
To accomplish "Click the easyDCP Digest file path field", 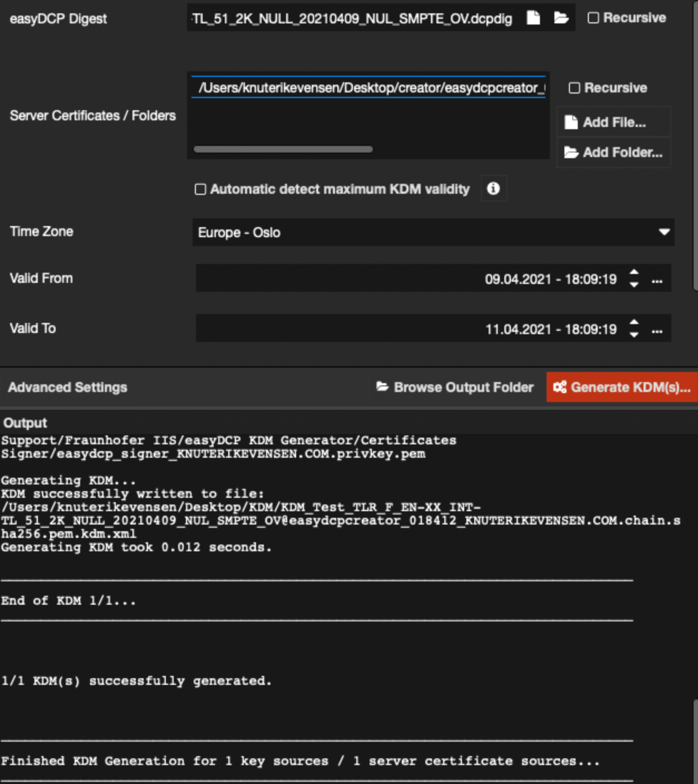I will [x=353, y=18].
